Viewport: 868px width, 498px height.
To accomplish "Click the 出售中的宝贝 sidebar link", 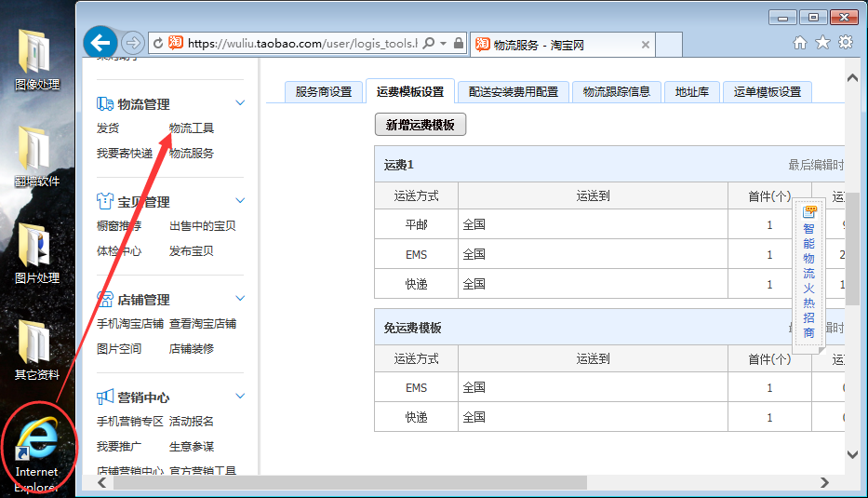I will click(x=203, y=226).
